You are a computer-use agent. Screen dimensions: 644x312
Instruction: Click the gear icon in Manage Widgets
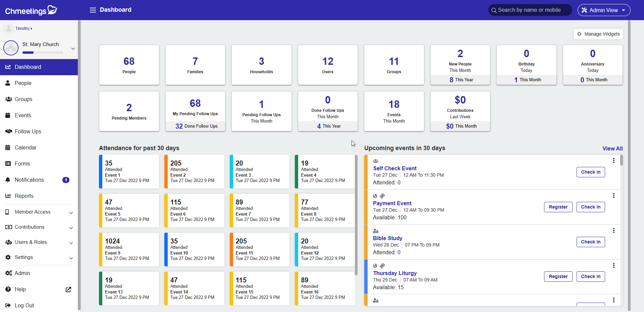(579, 34)
